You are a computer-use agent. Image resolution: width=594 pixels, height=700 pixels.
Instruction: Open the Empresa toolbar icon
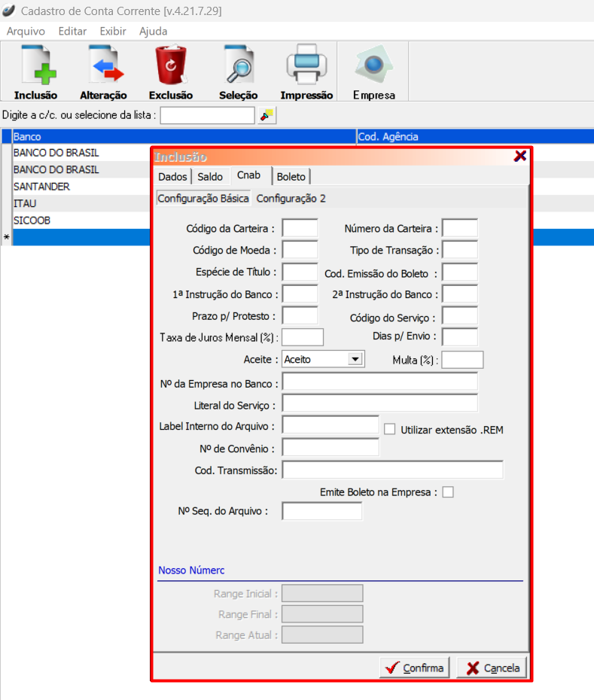coord(374,65)
